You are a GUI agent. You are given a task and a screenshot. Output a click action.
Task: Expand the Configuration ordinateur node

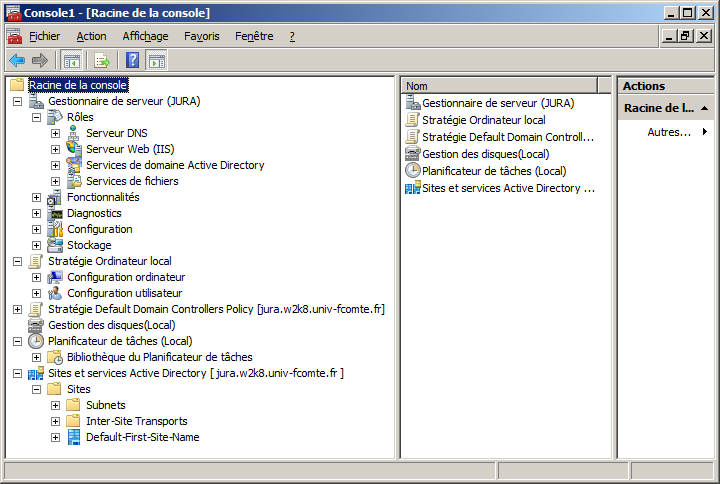click(37, 277)
